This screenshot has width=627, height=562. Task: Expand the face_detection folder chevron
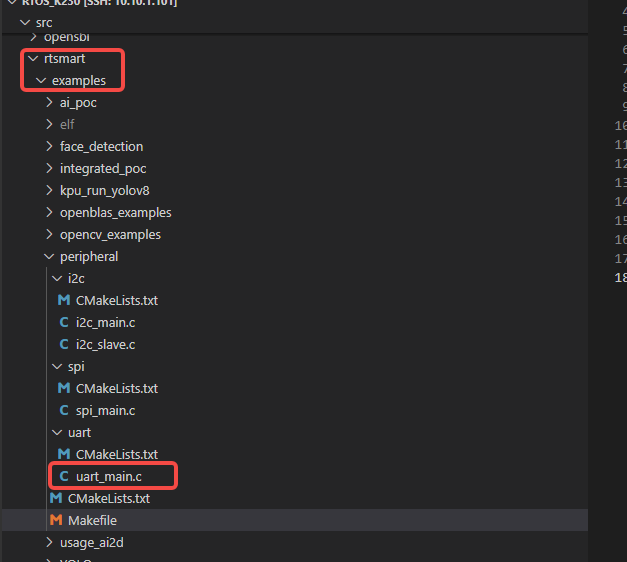tap(50, 146)
